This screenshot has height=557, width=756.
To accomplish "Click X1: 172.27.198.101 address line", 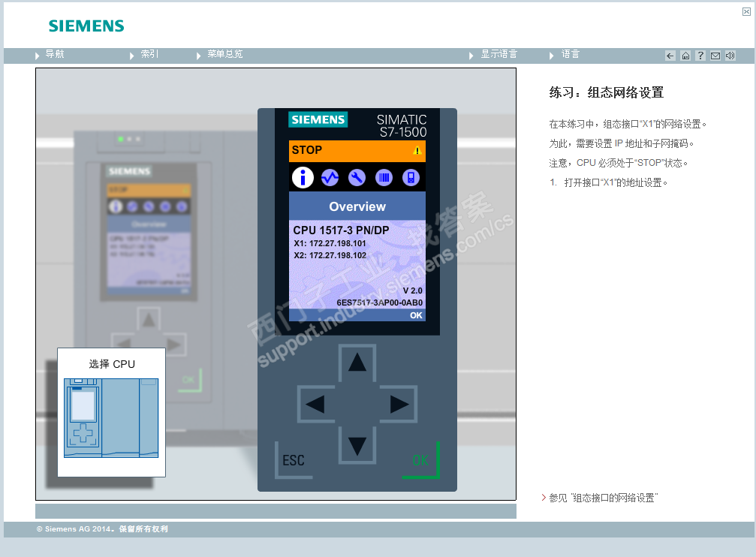I will [330, 243].
